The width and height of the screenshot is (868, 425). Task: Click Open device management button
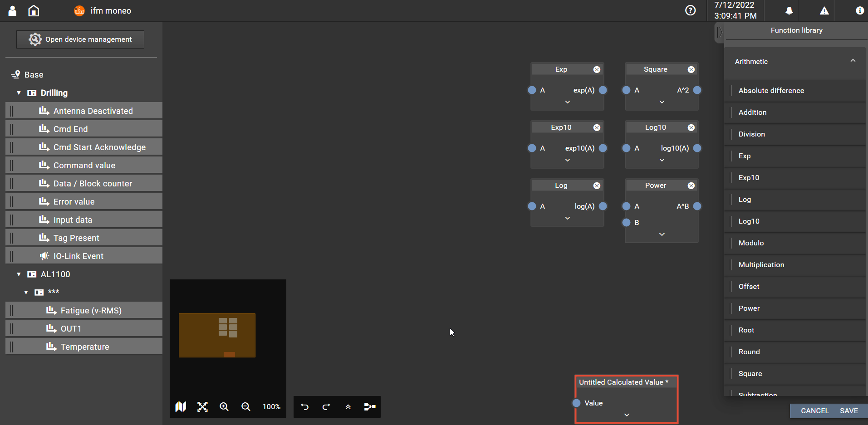pyautogui.click(x=80, y=39)
